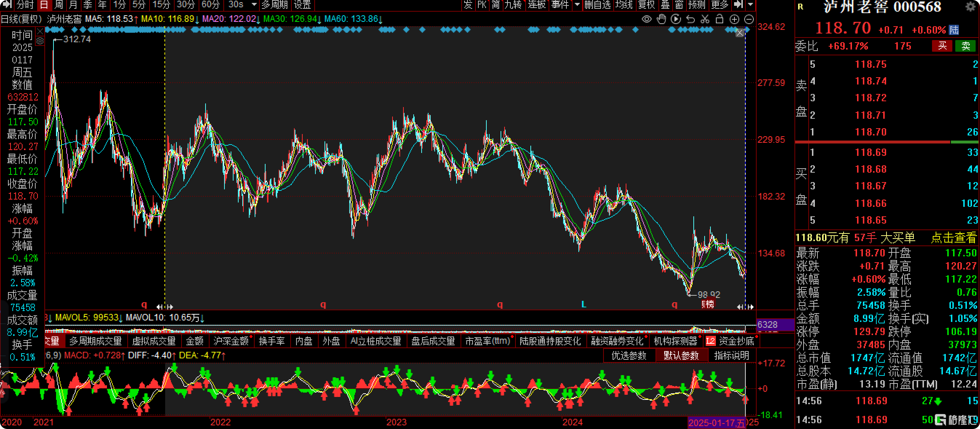Select the scissors cut tool
The height and width of the screenshot is (429, 980).
tap(705, 19)
